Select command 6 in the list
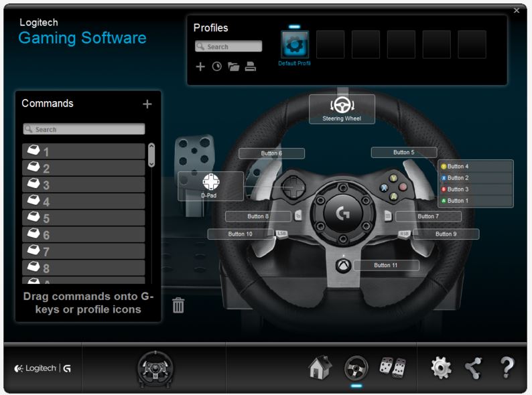The width and height of the screenshot is (532, 395). coord(84,234)
